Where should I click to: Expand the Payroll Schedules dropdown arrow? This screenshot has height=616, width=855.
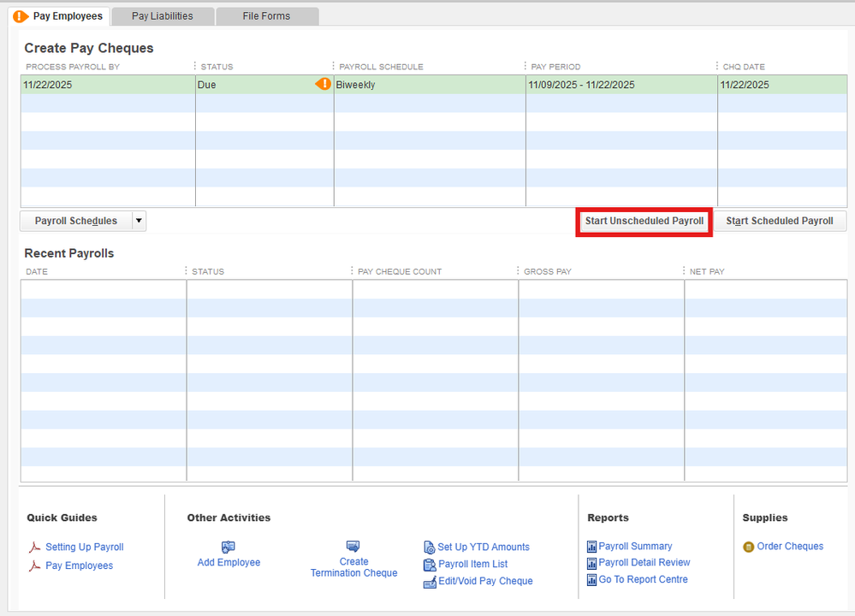(x=140, y=221)
